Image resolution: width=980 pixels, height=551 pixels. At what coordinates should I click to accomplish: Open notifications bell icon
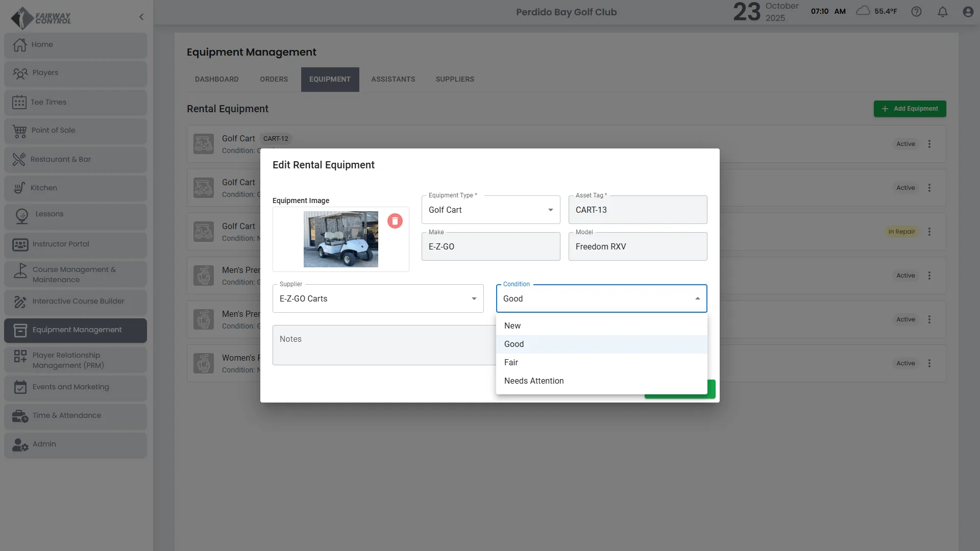[x=942, y=12]
